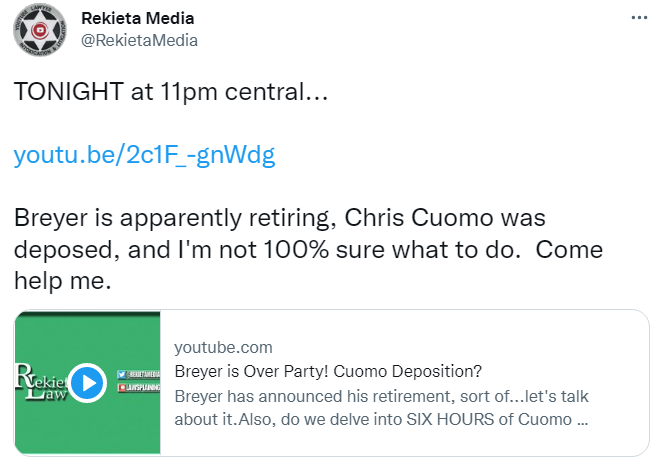Follow the youtu.be/2c1F_-gnWdg link
Image resolution: width=659 pixels, height=466 pixels.
(x=145, y=155)
